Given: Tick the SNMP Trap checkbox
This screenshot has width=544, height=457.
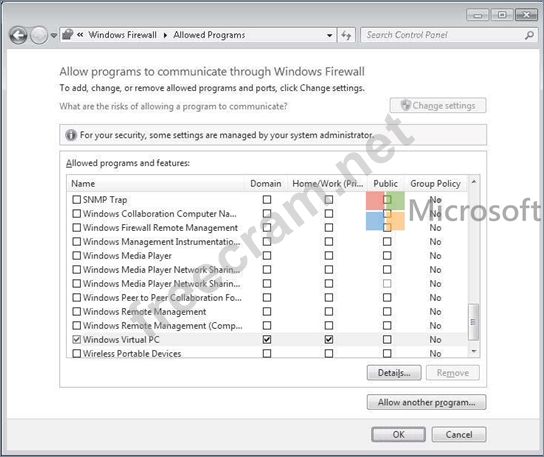Looking at the screenshot, I should point(76,200).
